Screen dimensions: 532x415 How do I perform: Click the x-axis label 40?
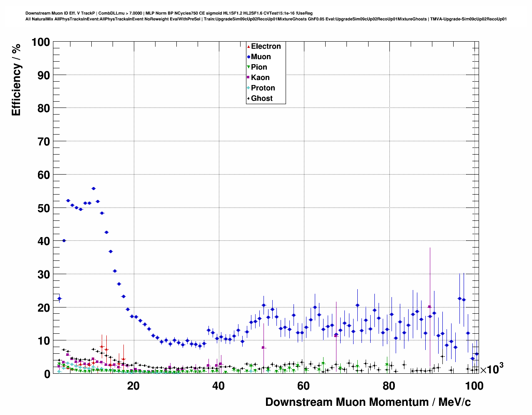point(218,386)
